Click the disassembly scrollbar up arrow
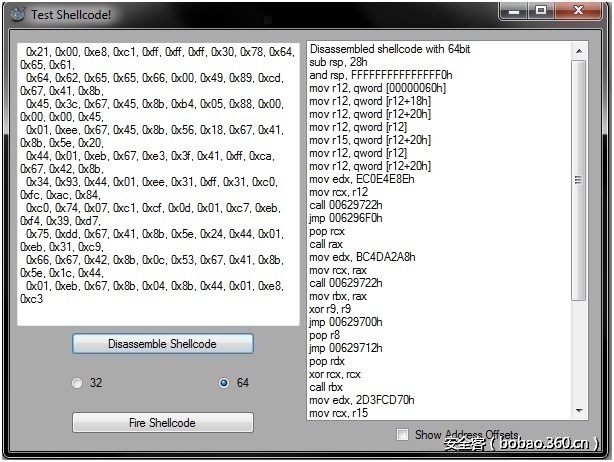614x462 pixels. coord(579,50)
